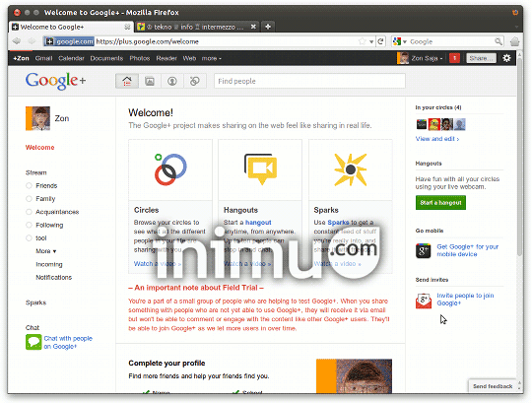
Task: Open Notifications in the sidebar
Action: pos(54,277)
